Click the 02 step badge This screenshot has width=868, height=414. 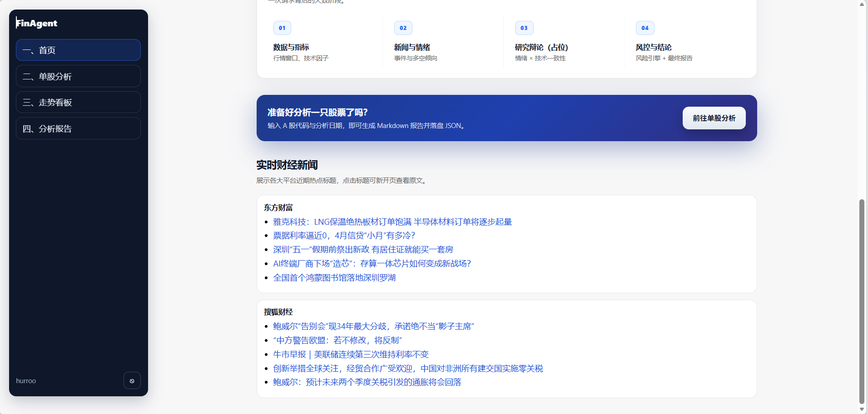coord(403,28)
